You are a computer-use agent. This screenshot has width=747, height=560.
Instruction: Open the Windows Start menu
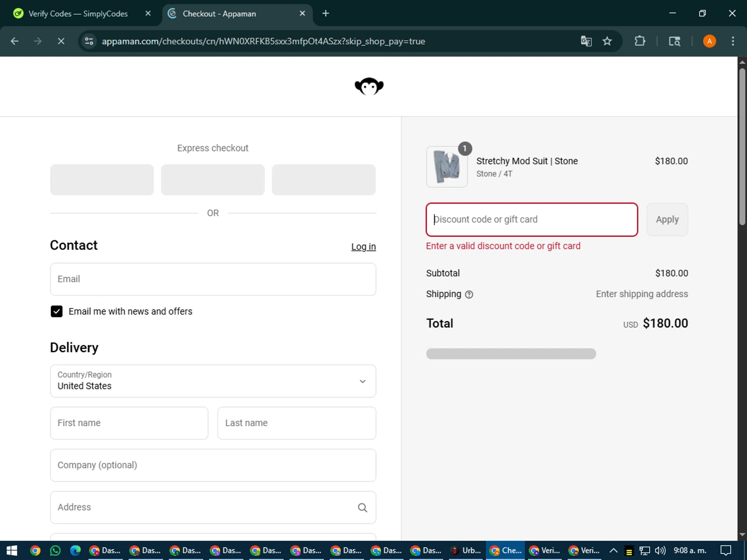pyautogui.click(x=12, y=550)
